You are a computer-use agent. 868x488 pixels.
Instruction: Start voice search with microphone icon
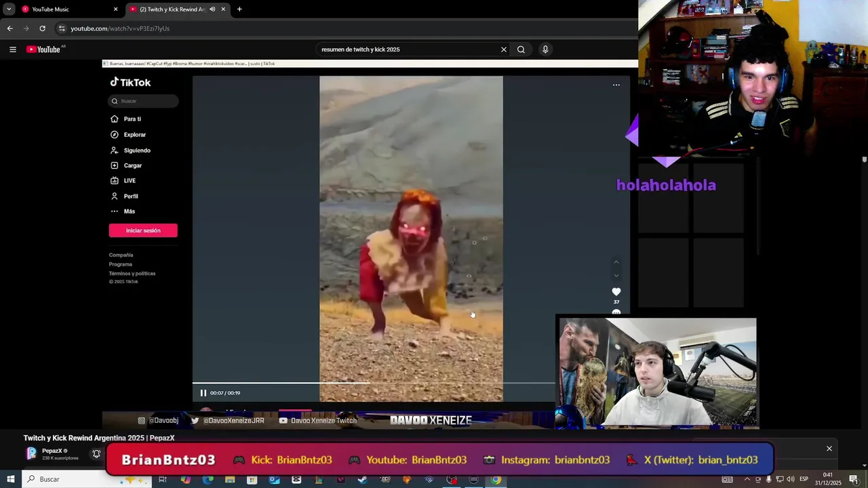pos(545,49)
